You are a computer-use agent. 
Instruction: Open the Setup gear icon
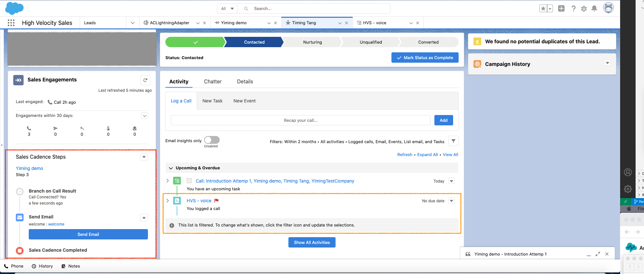(584, 9)
